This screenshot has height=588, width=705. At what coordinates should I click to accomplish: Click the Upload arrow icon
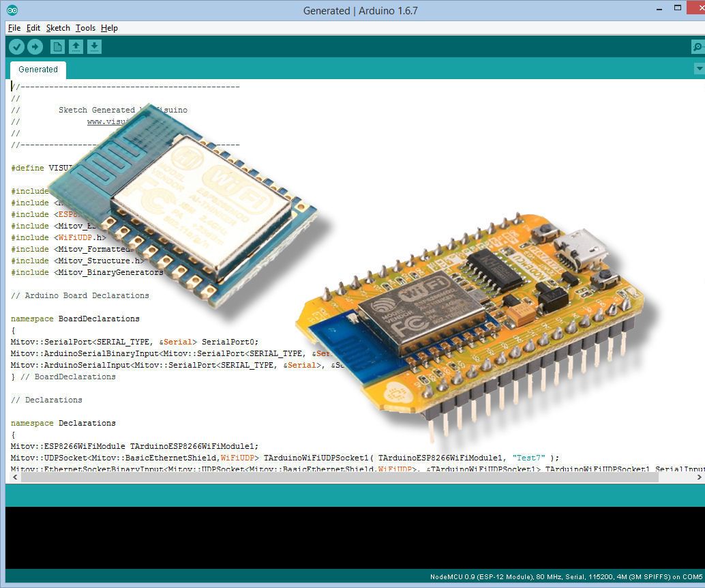35,46
